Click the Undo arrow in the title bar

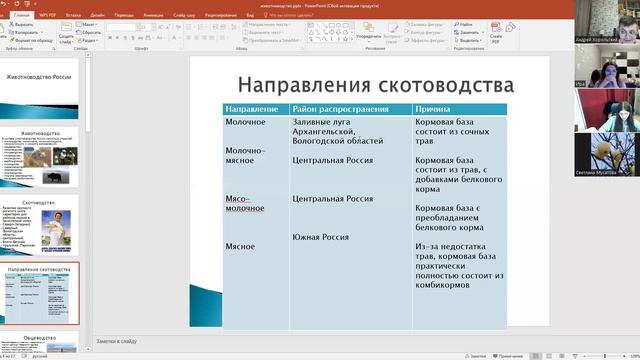pos(2,4)
